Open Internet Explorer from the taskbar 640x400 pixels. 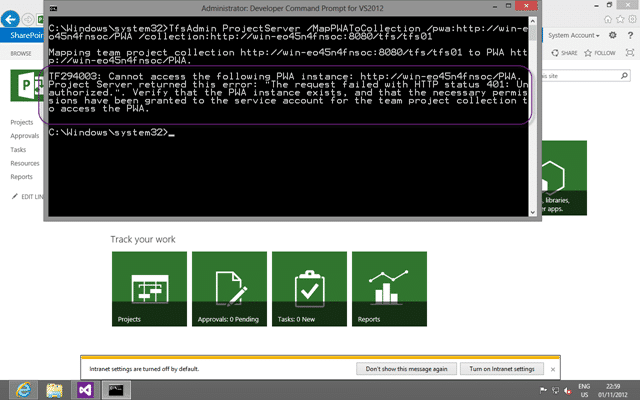click(x=24, y=390)
